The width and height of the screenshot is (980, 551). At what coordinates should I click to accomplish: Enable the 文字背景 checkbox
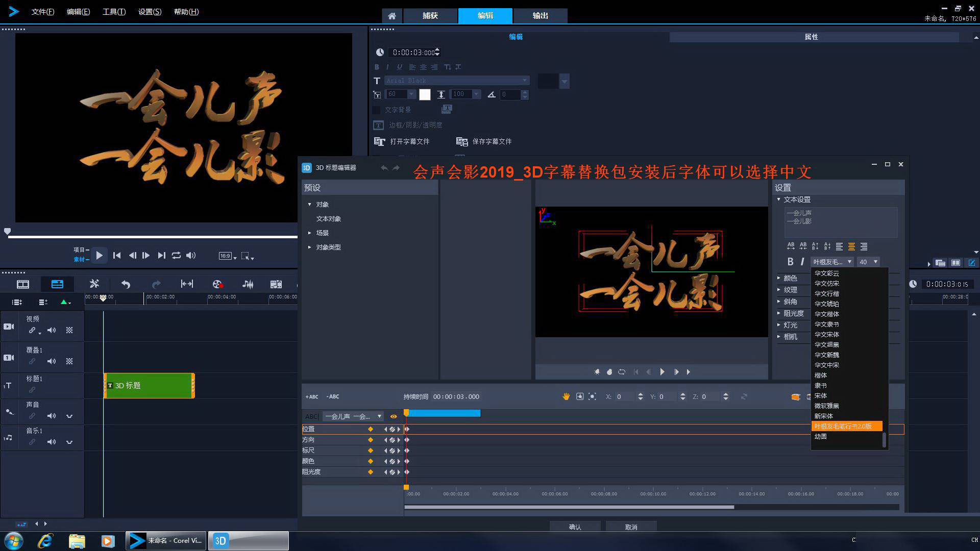377,110
